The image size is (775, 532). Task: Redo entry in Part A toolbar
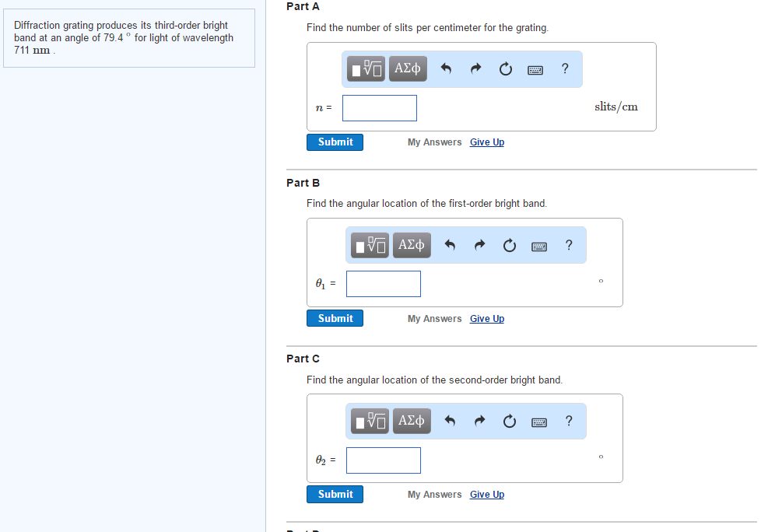[x=475, y=69]
